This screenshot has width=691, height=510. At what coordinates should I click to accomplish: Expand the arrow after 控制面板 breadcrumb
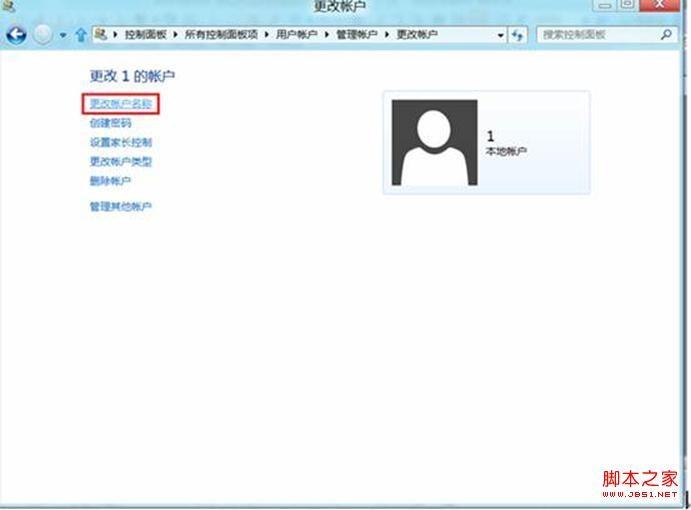(175, 34)
